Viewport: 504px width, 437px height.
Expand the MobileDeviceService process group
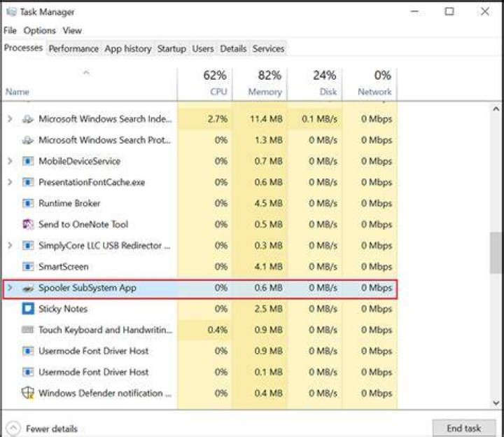(10, 161)
